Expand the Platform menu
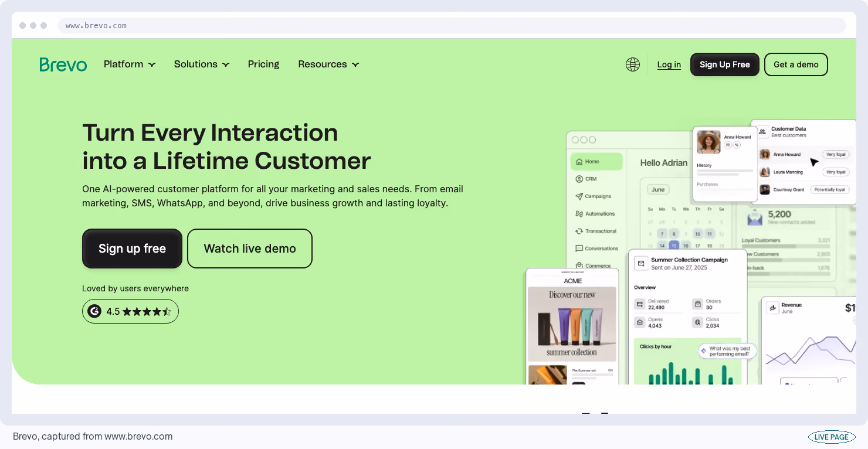868x449 pixels. [130, 64]
